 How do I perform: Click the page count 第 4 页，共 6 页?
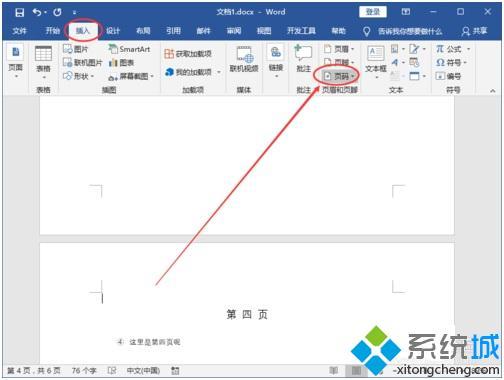click(x=34, y=370)
